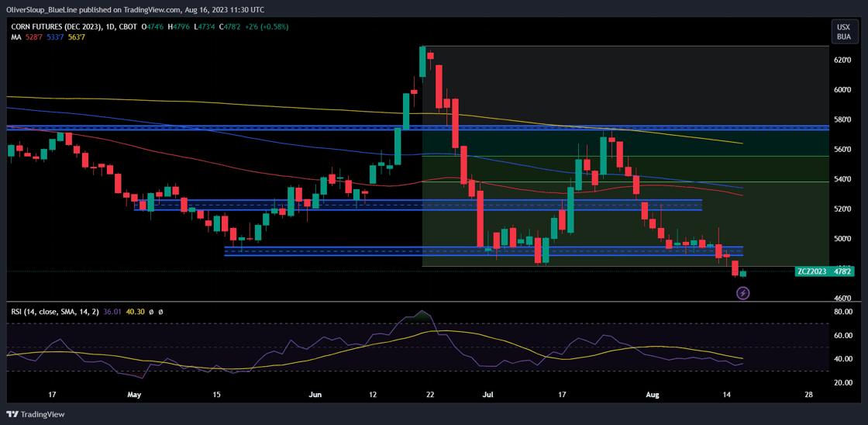Click the ZCZ2023 478'2 price label
Screen dimensions: 868x425
click(825, 271)
